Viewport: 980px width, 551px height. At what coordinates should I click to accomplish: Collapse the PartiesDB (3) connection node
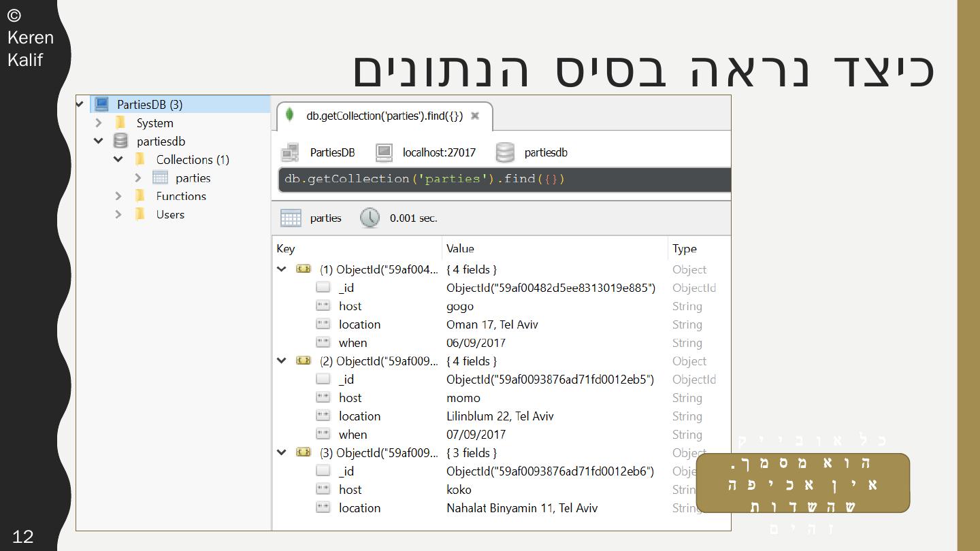click(80, 104)
